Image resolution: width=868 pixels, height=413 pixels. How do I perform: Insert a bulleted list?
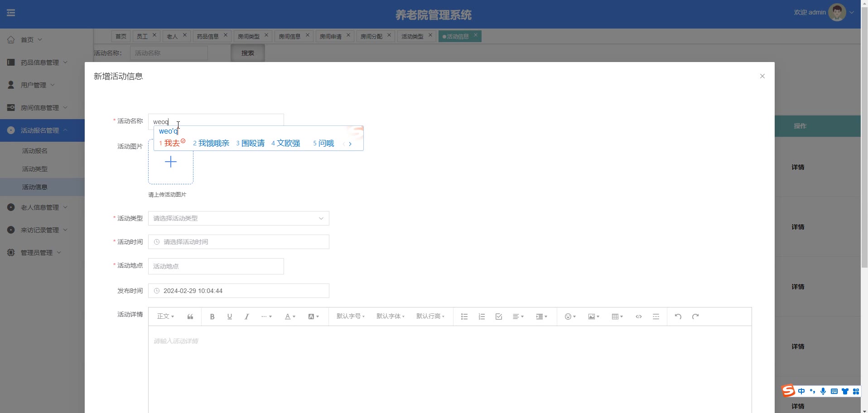click(x=464, y=317)
